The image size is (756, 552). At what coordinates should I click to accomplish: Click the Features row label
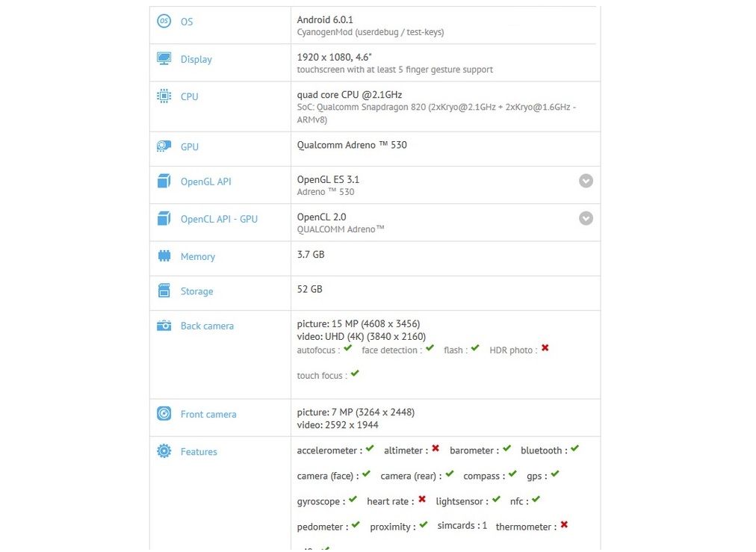pos(199,452)
